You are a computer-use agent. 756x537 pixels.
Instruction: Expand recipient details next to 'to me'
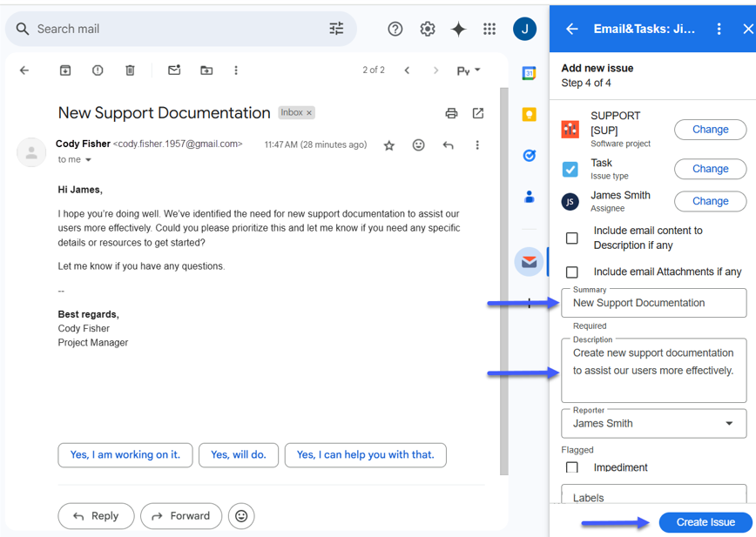[x=88, y=160]
